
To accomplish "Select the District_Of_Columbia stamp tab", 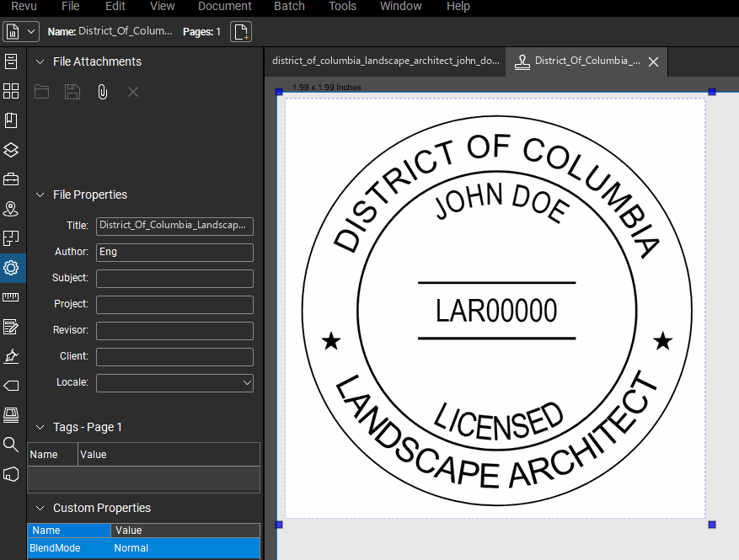I will coord(586,61).
